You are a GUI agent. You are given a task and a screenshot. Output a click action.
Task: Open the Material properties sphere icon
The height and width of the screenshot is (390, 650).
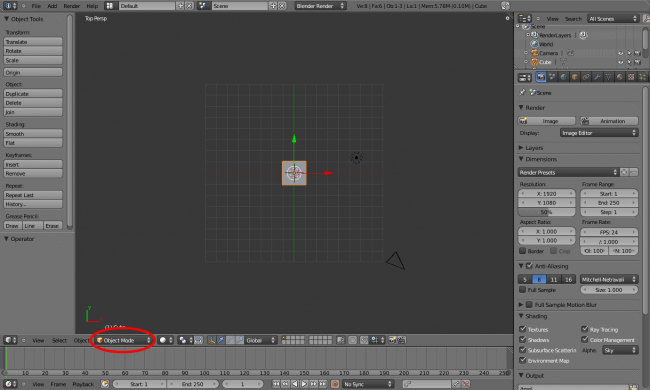620,77
